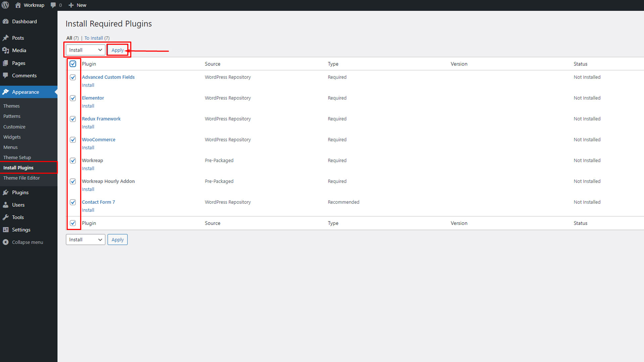This screenshot has width=644, height=362.
Task: Click the Workreap home icon
Action: tap(18, 5)
